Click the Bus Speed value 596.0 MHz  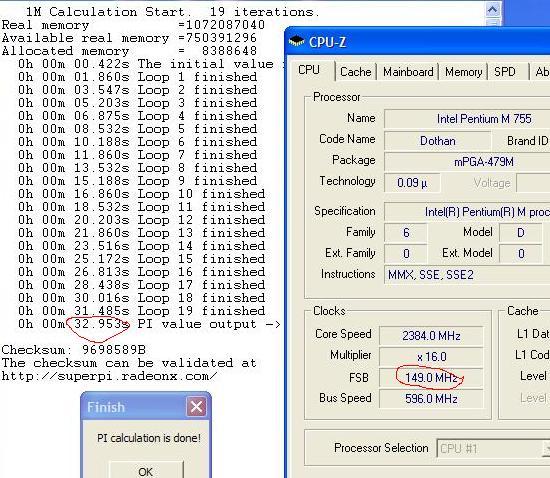point(431,399)
